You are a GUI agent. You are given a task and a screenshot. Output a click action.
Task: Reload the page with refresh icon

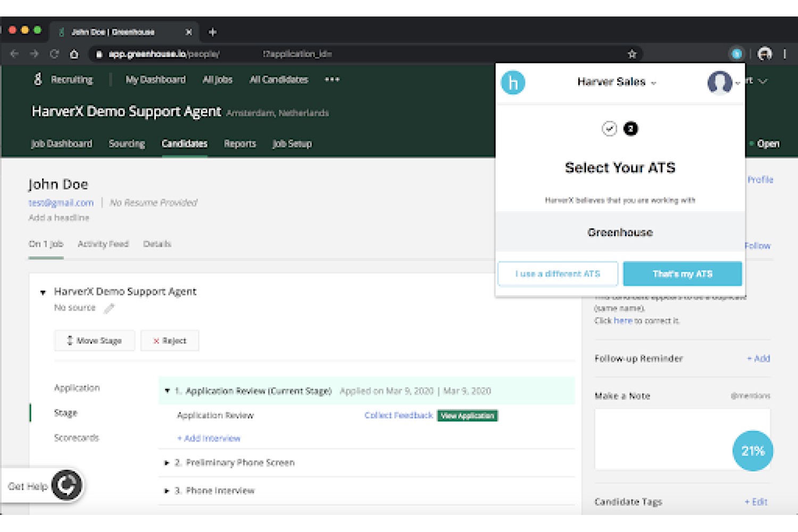click(54, 54)
